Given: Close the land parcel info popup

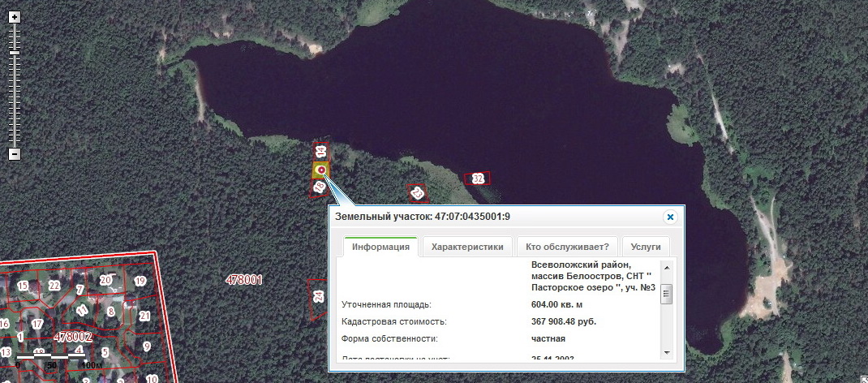Looking at the screenshot, I should click(670, 217).
